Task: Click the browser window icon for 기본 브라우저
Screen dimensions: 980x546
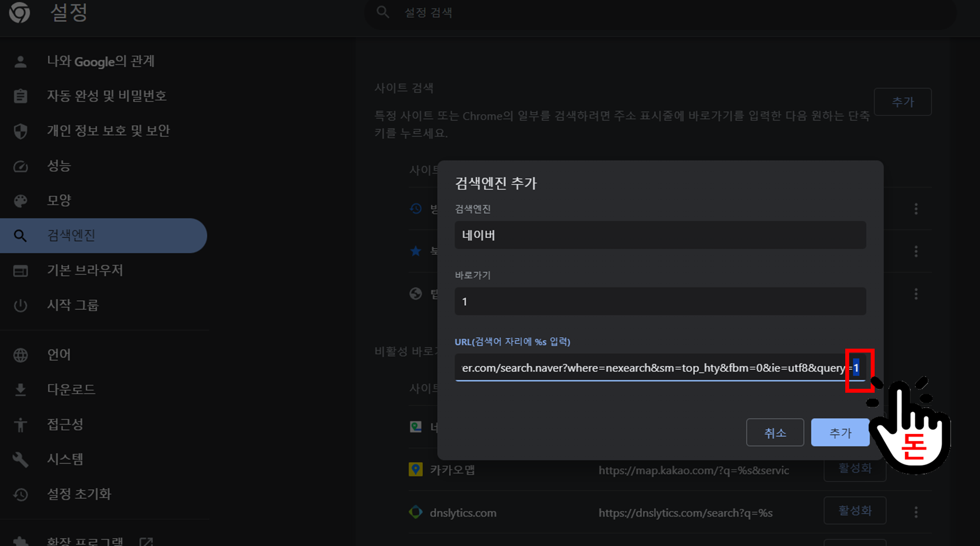Action: (21, 271)
